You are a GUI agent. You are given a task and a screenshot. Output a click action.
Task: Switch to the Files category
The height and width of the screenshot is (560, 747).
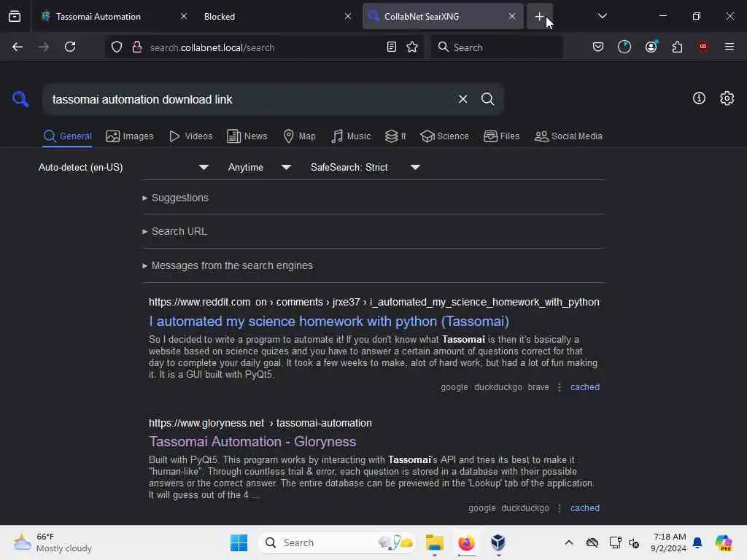[x=502, y=136]
